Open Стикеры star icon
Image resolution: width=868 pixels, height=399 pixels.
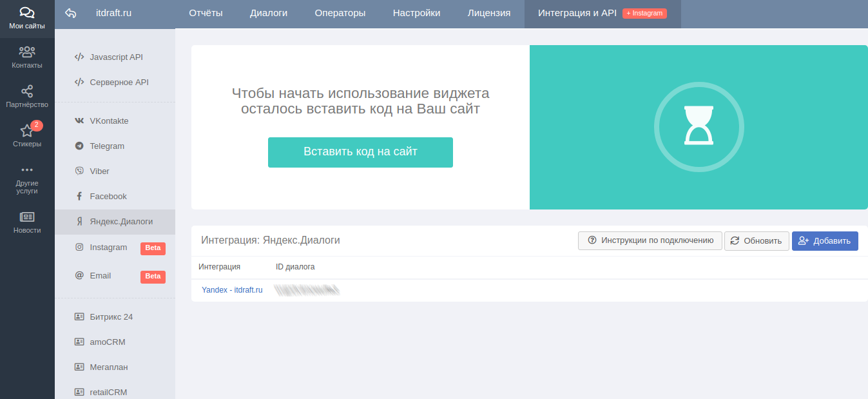(x=27, y=131)
